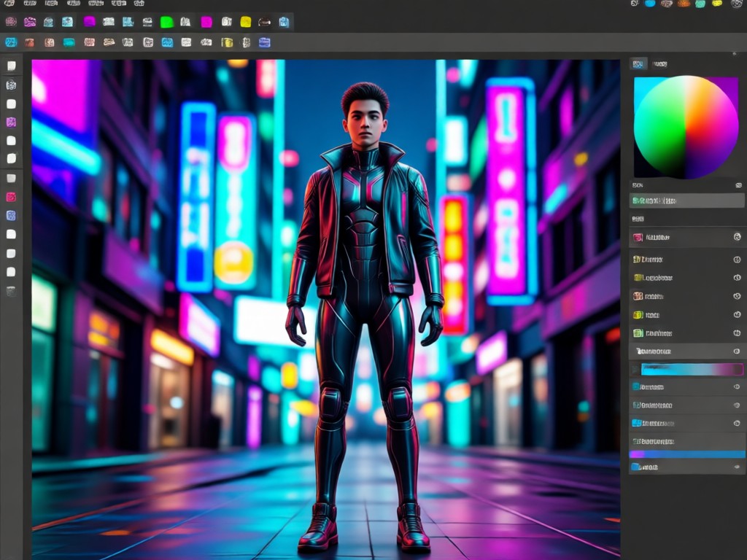
Task: Click the yellow square in the top toolbar
Action: 245,22
